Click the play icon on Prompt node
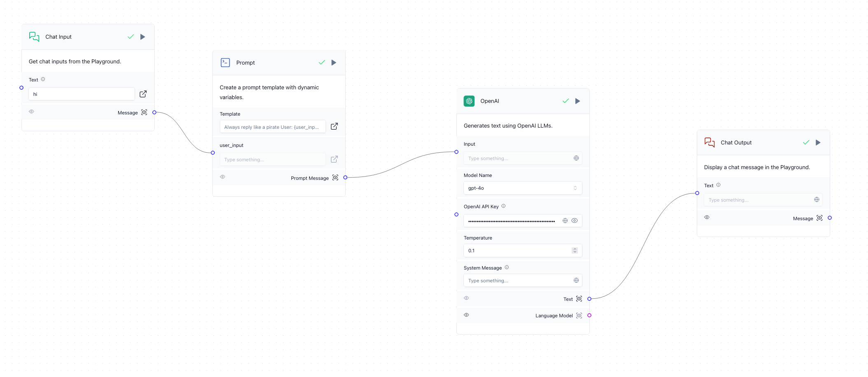The height and width of the screenshot is (377, 868). [334, 63]
